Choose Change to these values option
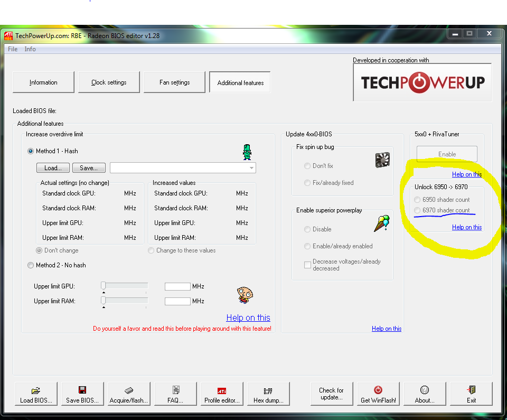507x420 pixels. (x=151, y=250)
